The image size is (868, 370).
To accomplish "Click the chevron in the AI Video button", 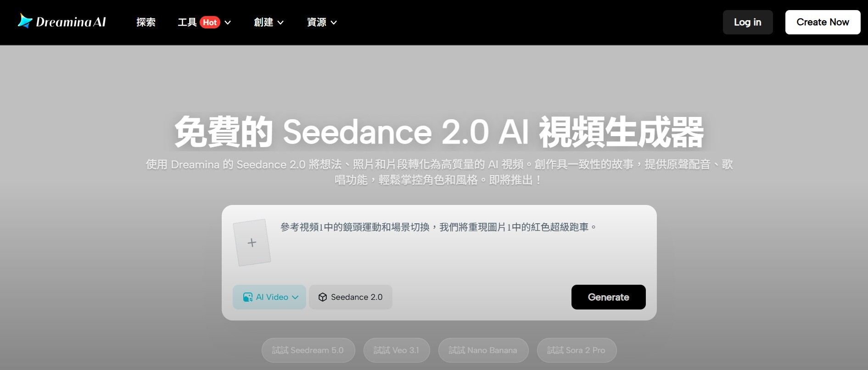I will click(295, 297).
